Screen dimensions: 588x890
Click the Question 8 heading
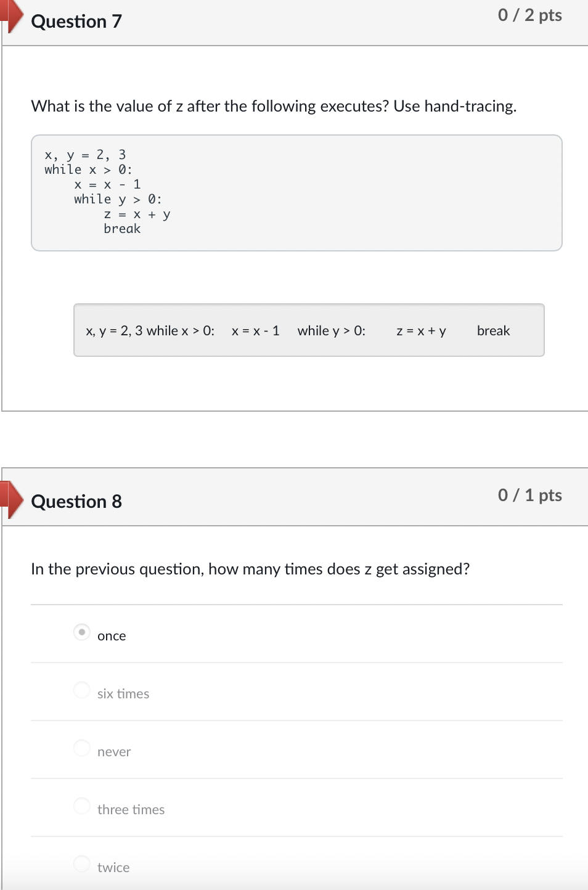[76, 501]
